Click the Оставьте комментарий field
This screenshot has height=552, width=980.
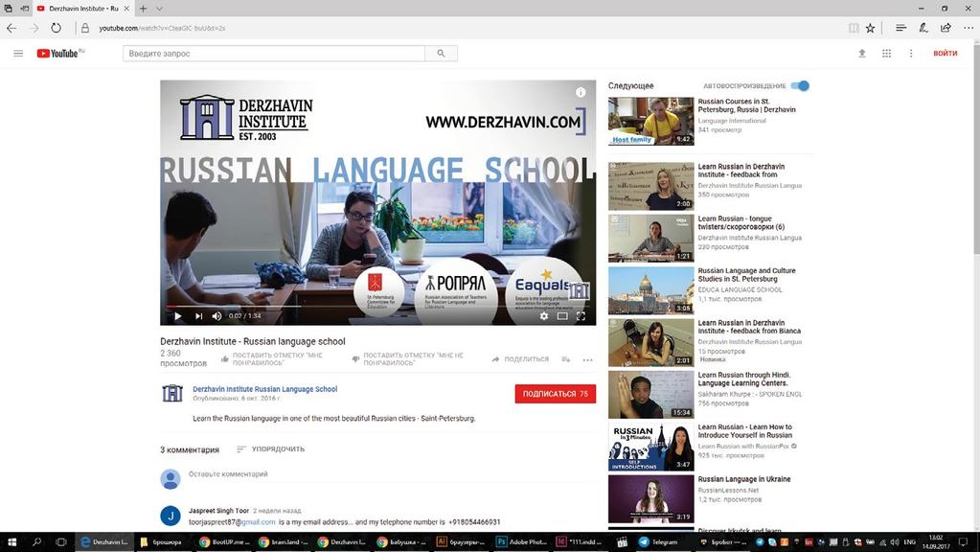228,474
